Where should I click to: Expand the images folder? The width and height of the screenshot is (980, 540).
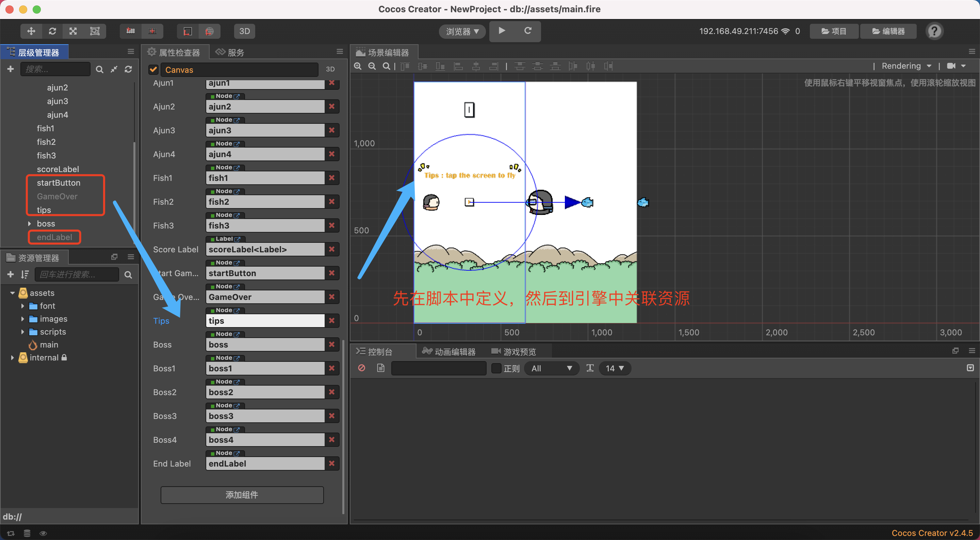tap(22, 319)
